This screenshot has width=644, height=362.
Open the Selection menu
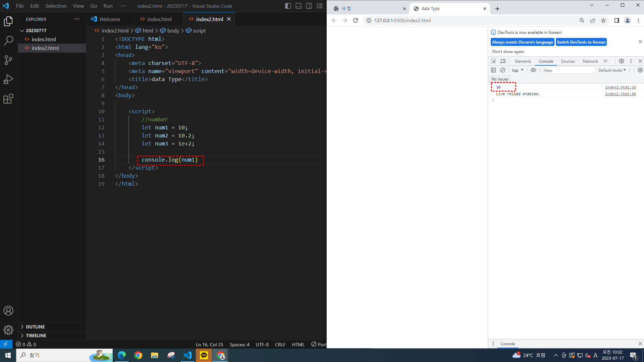coord(56,6)
